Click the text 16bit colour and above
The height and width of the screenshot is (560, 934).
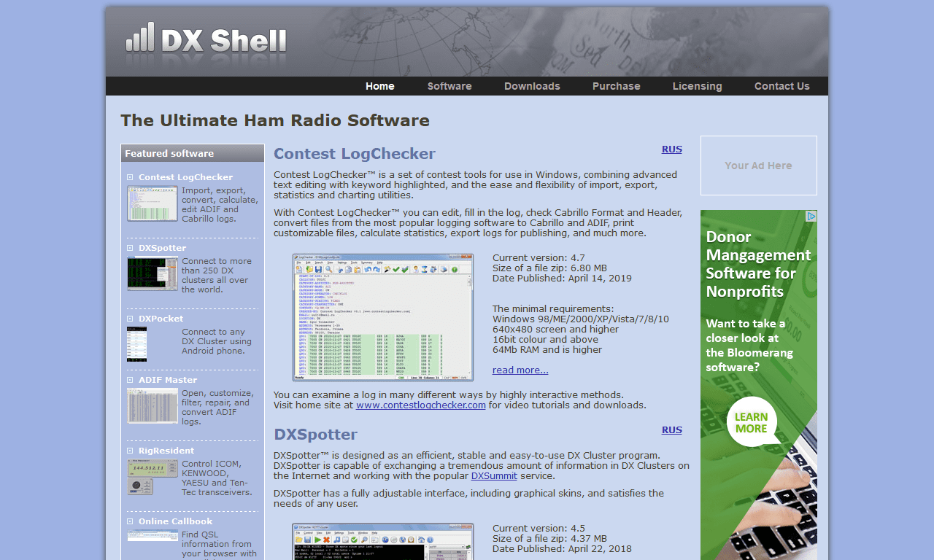click(x=547, y=340)
